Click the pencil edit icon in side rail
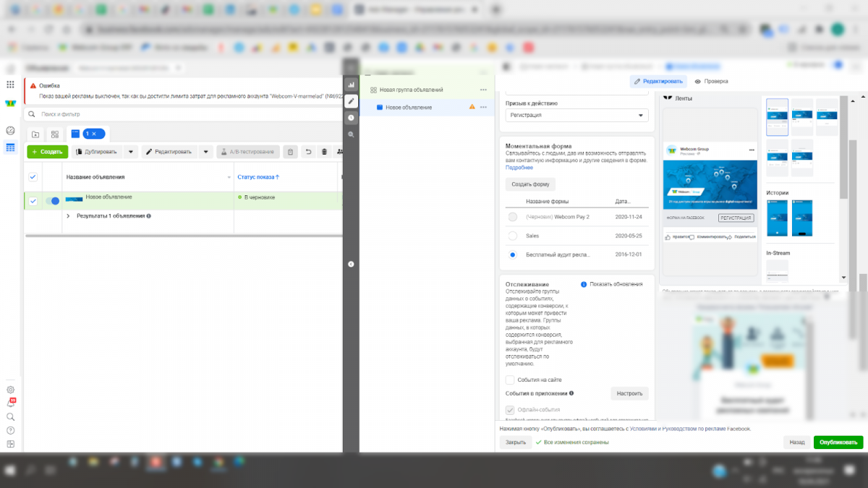This screenshot has width=868, height=488. tap(351, 101)
